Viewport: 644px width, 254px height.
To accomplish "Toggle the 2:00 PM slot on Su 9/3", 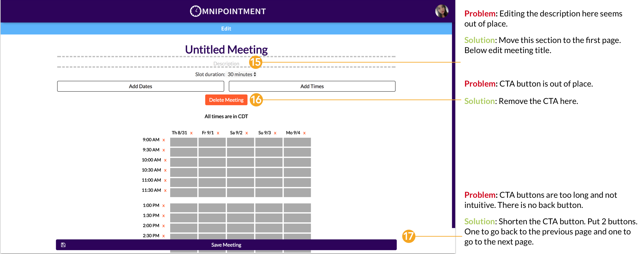I will (269, 228).
